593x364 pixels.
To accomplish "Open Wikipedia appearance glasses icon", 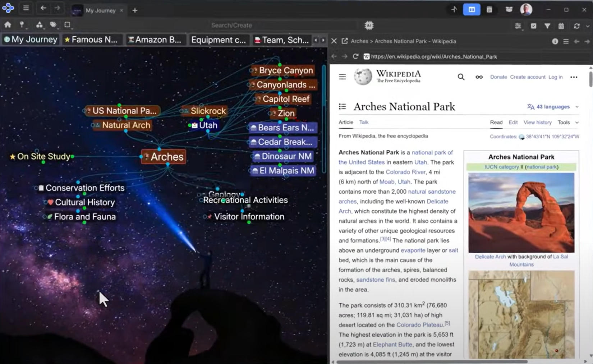I will coord(479,77).
